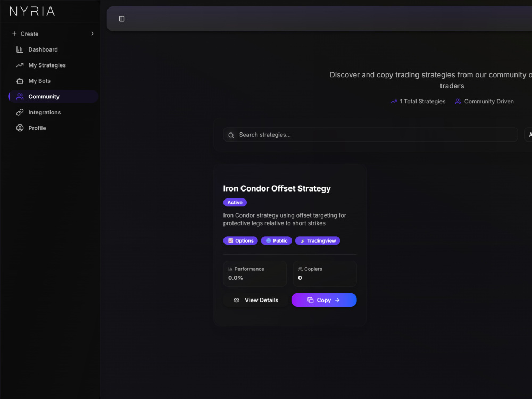
Task: Click the 0.0% performance value
Action: tap(236, 278)
